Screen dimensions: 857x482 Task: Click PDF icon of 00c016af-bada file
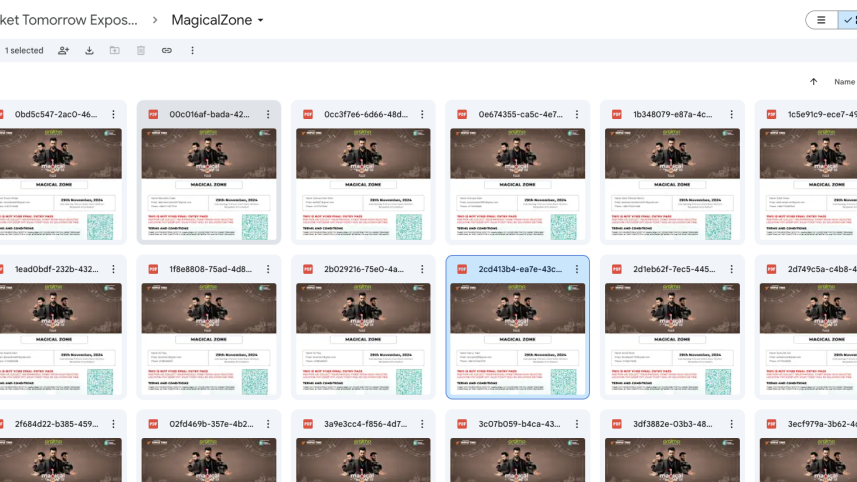[153, 114]
